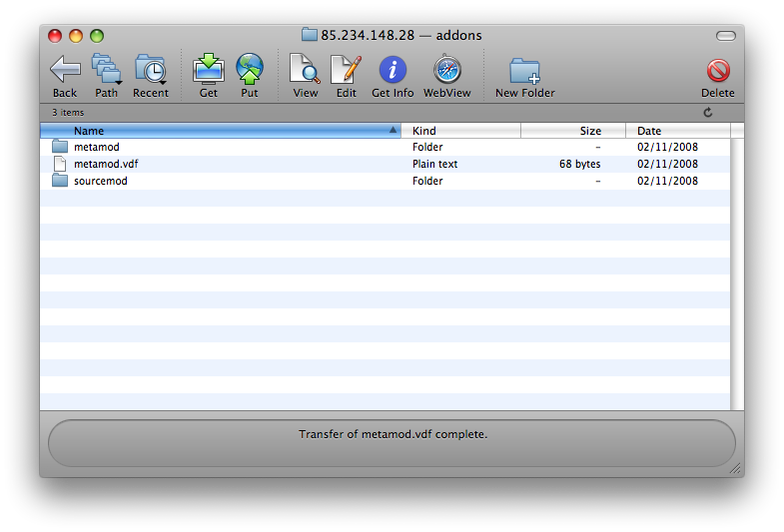Open the Recent folders menu
This screenshot has height=532, width=784.
click(151, 69)
